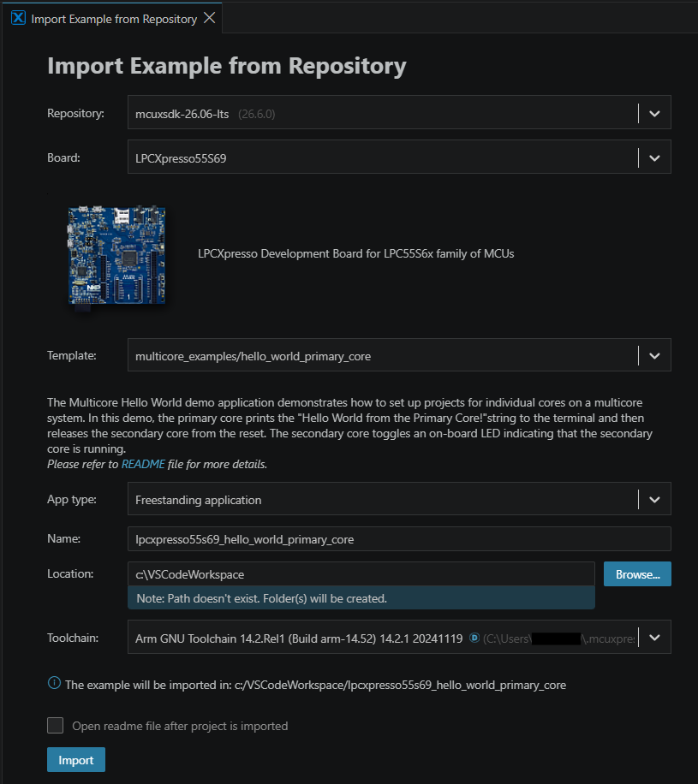Open the Repository dropdown mcuxsdk-26.06-lts
This screenshot has width=698, height=784.
[x=399, y=112]
